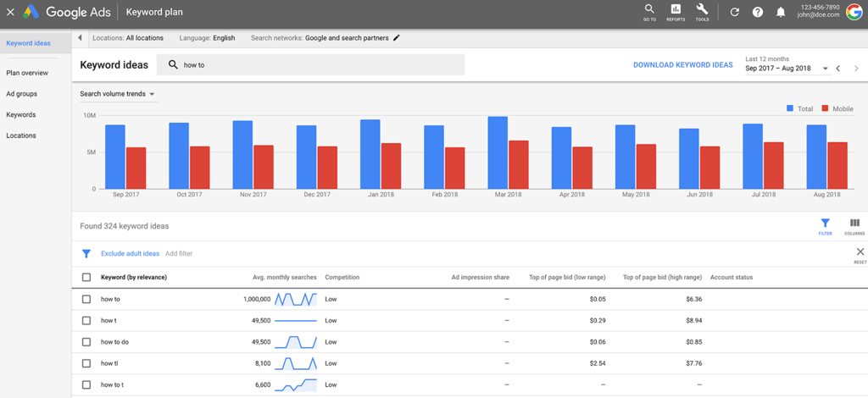Click the refresh icon in header
The image size is (868, 398).
tap(735, 12)
